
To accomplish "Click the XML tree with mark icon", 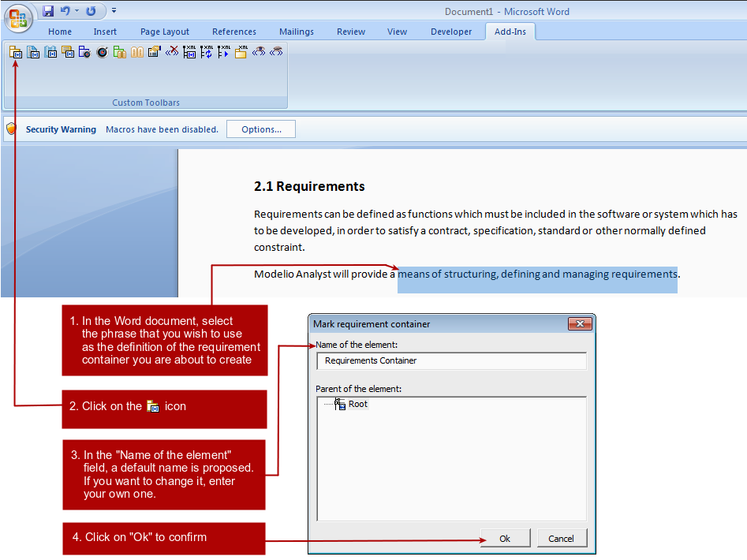I will click(x=189, y=51).
